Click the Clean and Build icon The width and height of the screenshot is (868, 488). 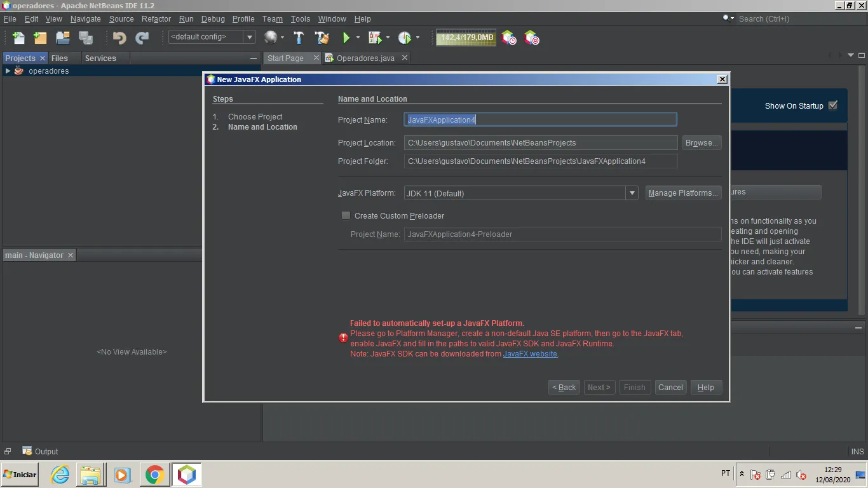pyautogui.click(x=322, y=37)
